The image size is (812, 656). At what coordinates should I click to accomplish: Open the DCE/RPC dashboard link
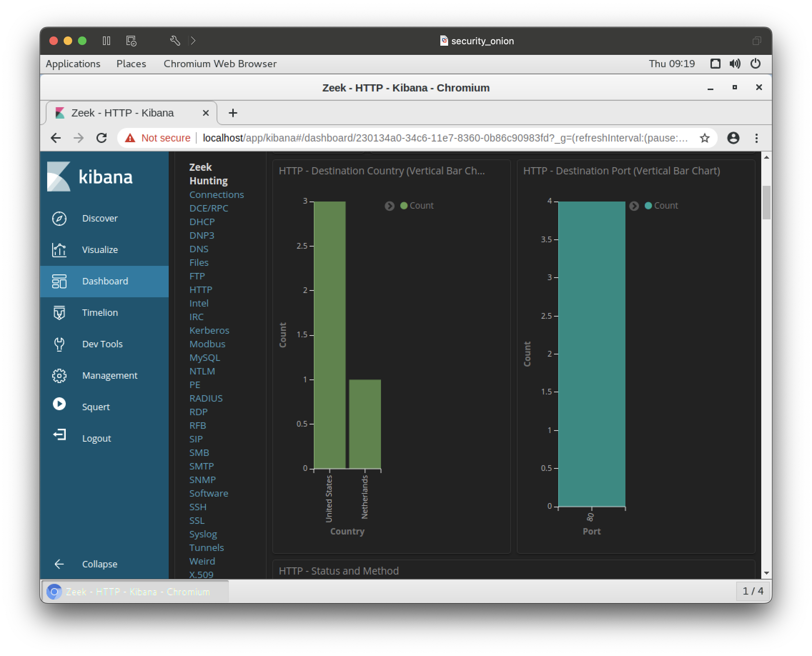coord(209,208)
